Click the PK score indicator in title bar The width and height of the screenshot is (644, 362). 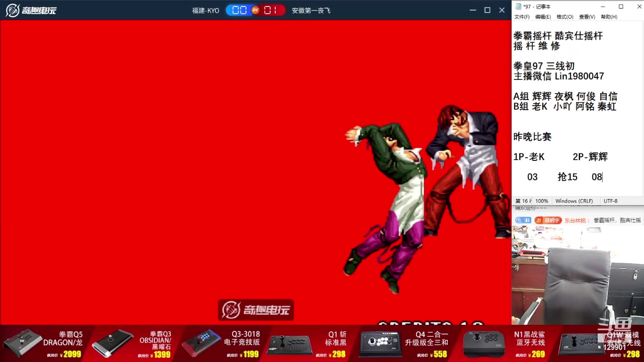pos(255,10)
